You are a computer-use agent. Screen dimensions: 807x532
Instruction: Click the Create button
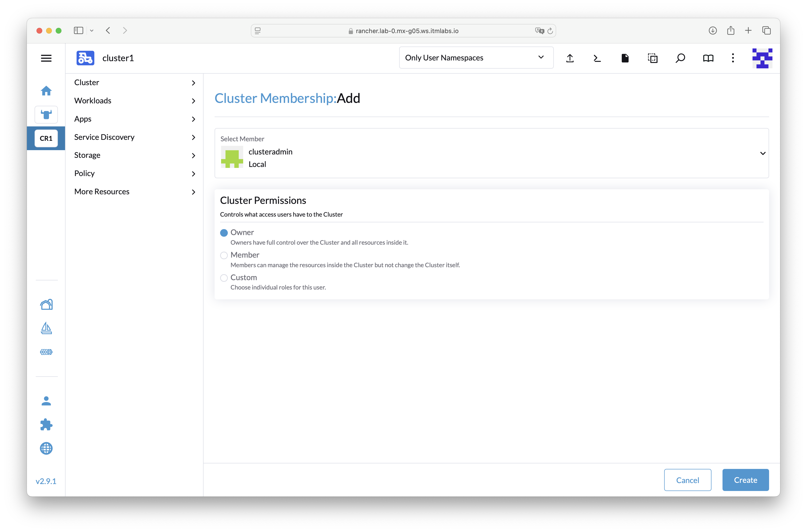pyautogui.click(x=745, y=480)
